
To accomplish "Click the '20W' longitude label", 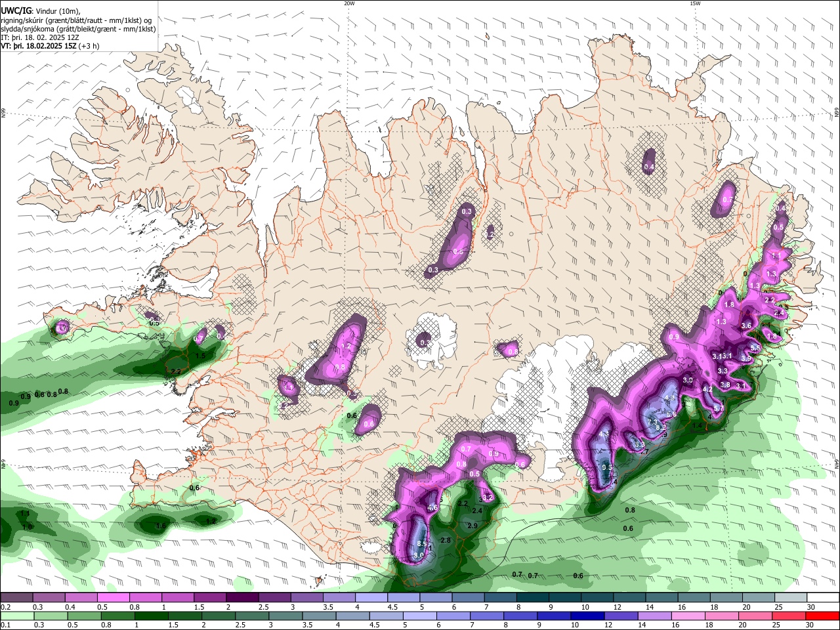I will click(349, 3).
